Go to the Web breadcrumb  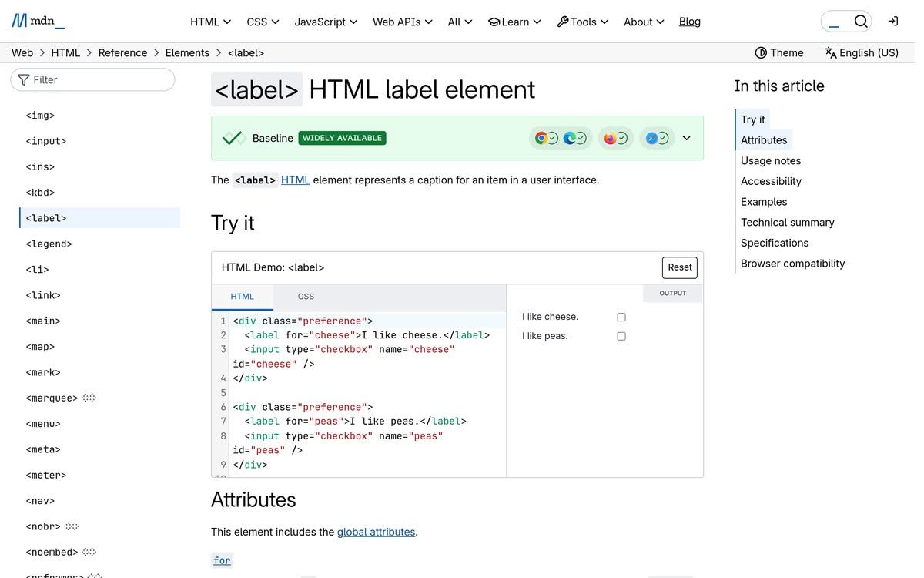(22, 52)
